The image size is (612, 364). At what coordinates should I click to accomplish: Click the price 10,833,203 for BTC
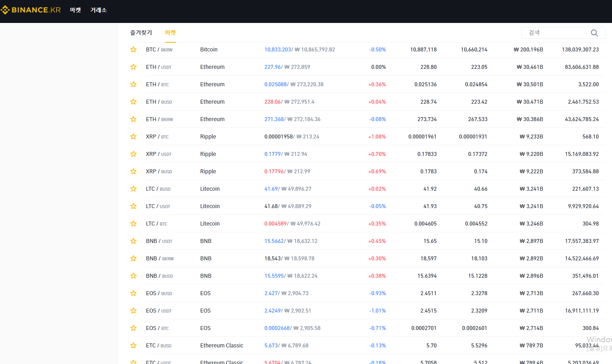(x=278, y=49)
